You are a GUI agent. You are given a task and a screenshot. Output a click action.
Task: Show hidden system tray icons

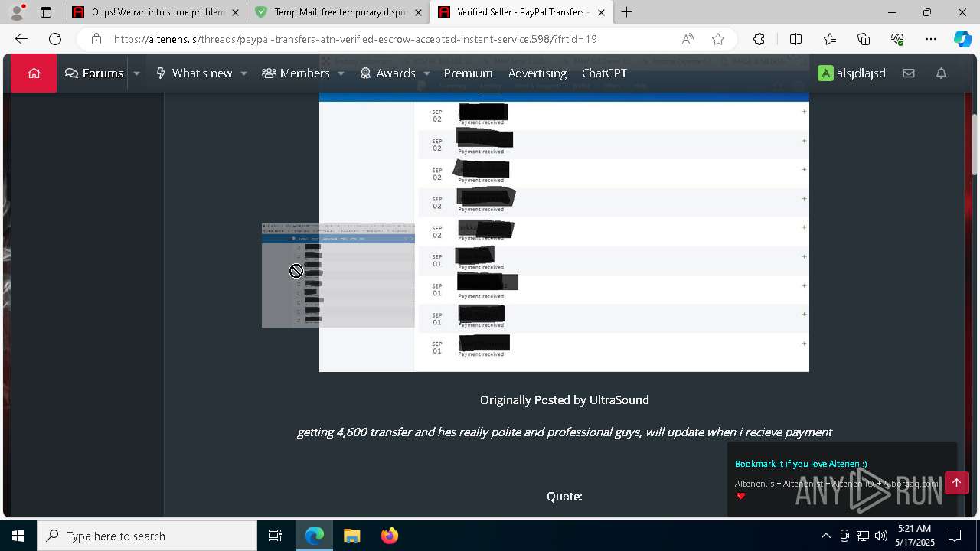[x=825, y=536]
